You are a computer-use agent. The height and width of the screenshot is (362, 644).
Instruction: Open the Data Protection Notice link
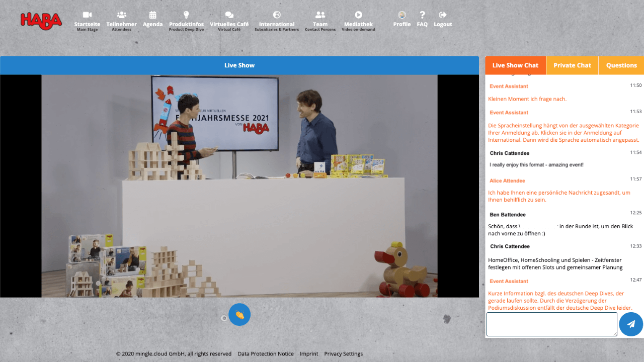266,353
